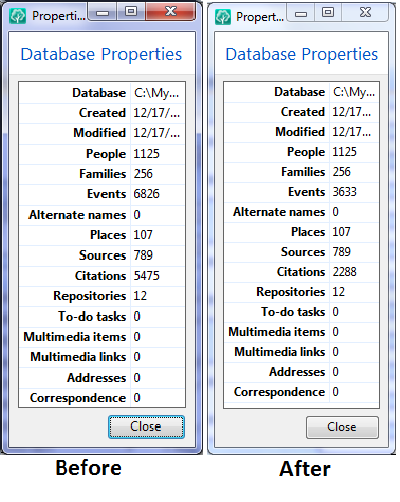
Task: Click Database Properties heading in Before window
Action: point(101,54)
